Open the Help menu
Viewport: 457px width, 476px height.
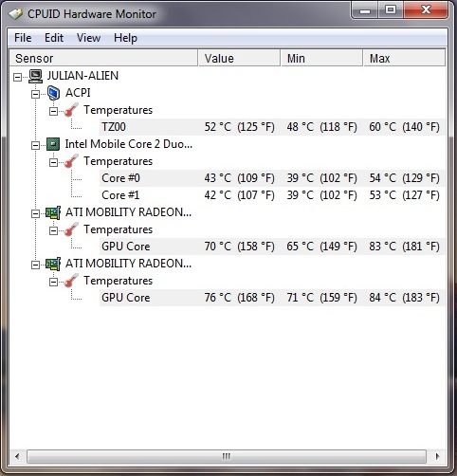coord(125,38)
